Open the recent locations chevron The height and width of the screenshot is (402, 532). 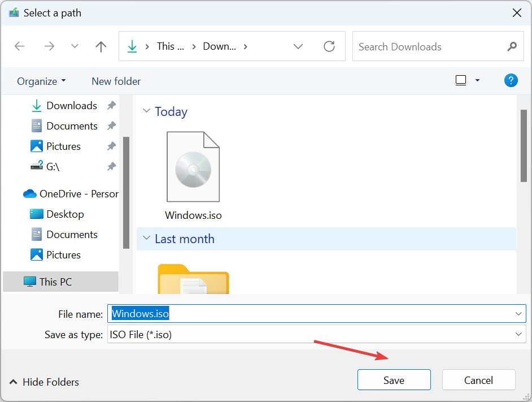coord(75,46)
